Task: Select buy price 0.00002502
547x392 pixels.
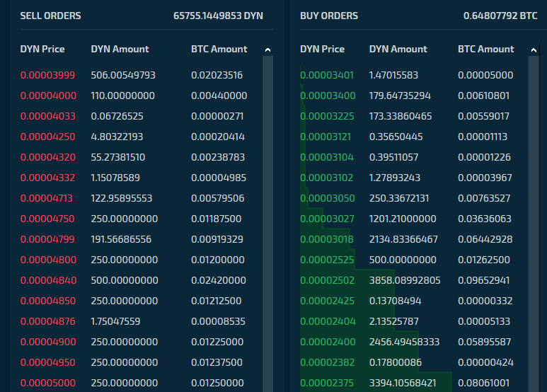Action: pos(327,280)
